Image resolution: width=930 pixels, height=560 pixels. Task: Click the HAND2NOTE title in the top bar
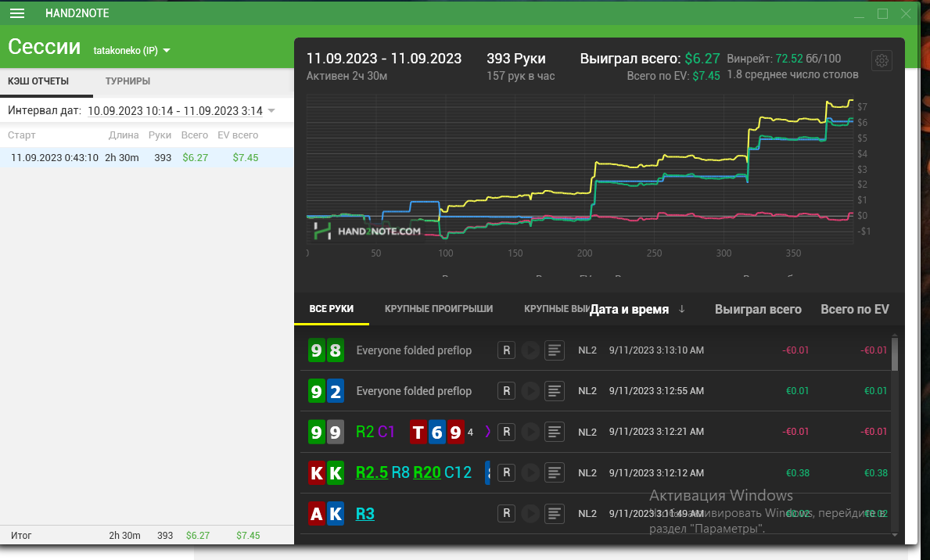(77, 13)
